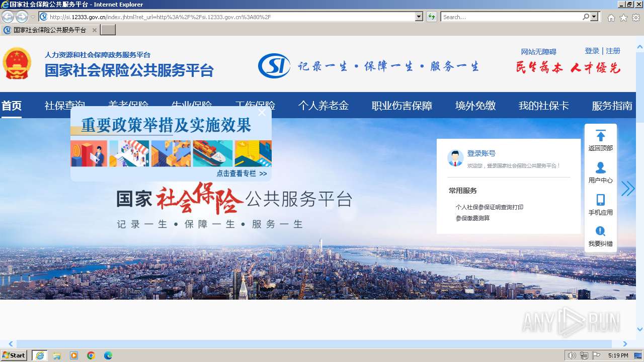Click the vertical scrollbar down arrow
This screenshot has width=644, height=362.
click(x=640, y=329)
